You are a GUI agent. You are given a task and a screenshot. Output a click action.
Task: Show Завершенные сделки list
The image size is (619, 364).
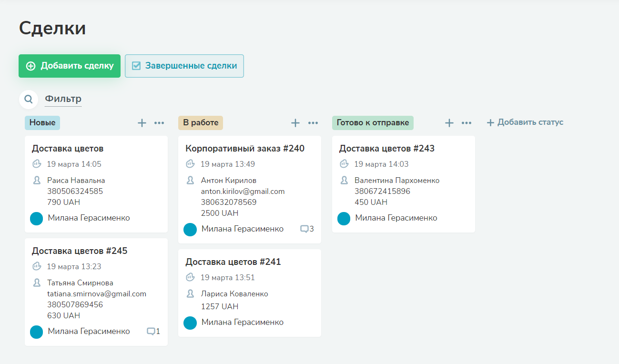pyautogui.click(x=184, y=66)
